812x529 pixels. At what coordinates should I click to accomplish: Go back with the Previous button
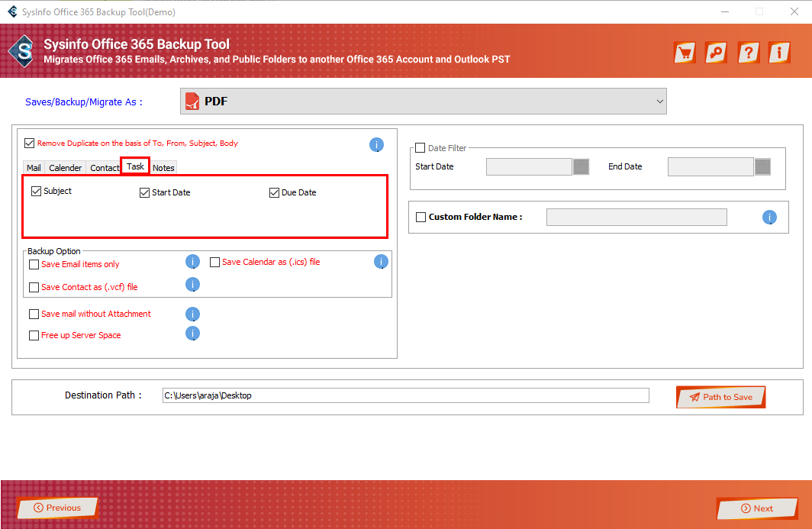click(57, 508)
